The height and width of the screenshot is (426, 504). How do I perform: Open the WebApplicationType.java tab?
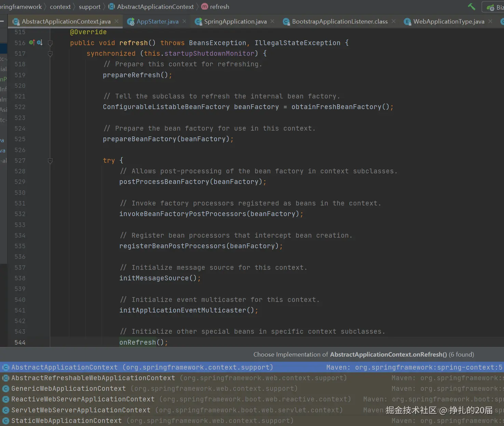click(449, 22)
